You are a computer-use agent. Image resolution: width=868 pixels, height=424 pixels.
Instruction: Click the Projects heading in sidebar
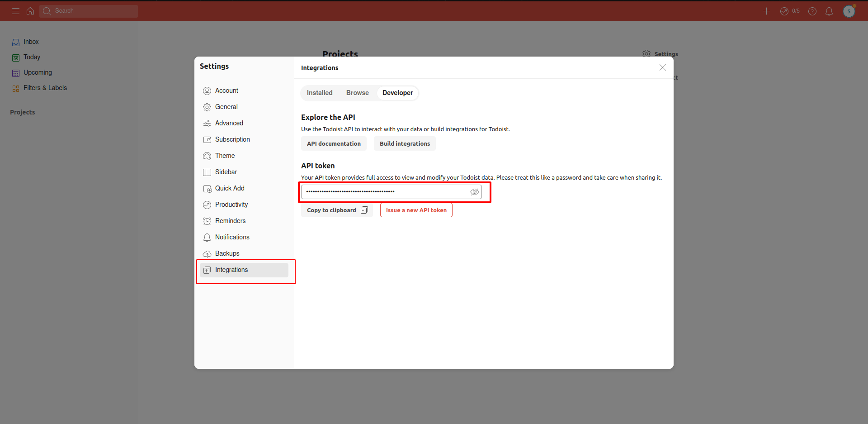23,112
